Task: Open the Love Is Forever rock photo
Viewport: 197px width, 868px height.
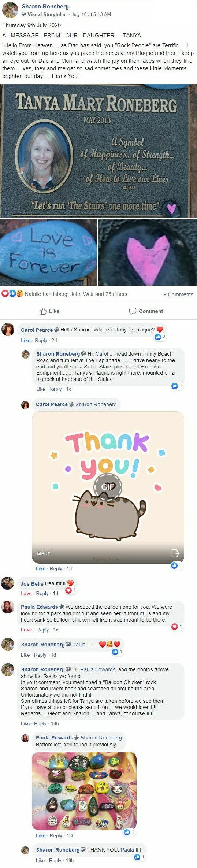Action: click(48, 252)
